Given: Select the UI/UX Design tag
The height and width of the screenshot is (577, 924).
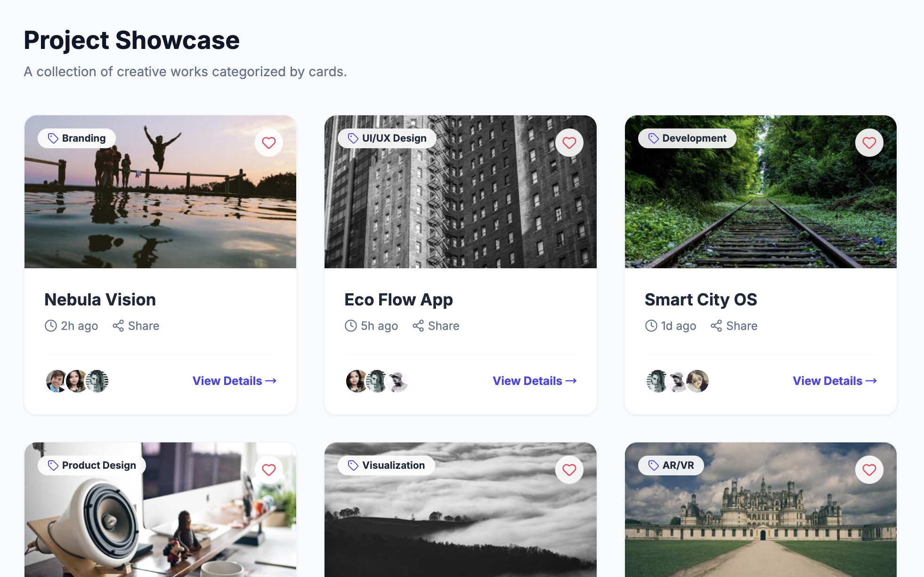Looking at the screenshot, I should 387,138.
